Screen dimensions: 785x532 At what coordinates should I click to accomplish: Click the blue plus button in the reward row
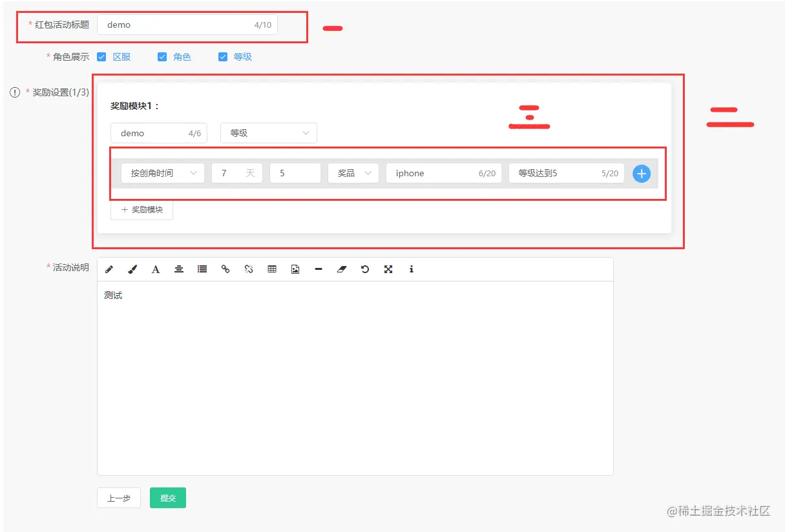tap(642, 173)
